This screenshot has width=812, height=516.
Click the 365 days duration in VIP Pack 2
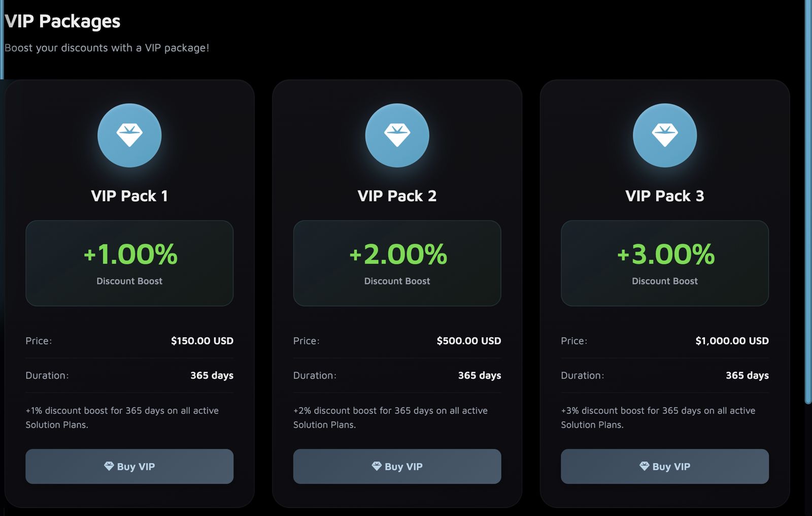pyautogui.click(x=479, y=375)
